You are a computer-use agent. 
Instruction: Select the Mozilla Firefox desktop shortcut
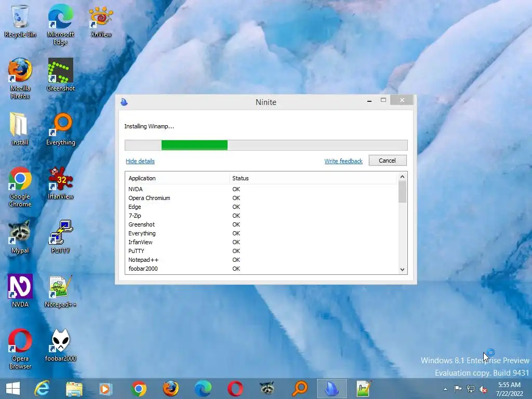coord(20,79)
